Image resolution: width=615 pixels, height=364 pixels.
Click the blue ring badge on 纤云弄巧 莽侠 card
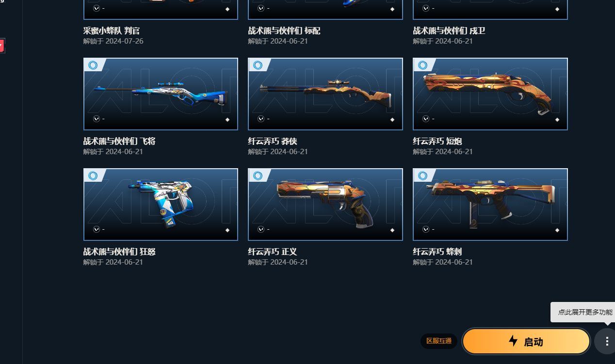[x=258, y=65]
